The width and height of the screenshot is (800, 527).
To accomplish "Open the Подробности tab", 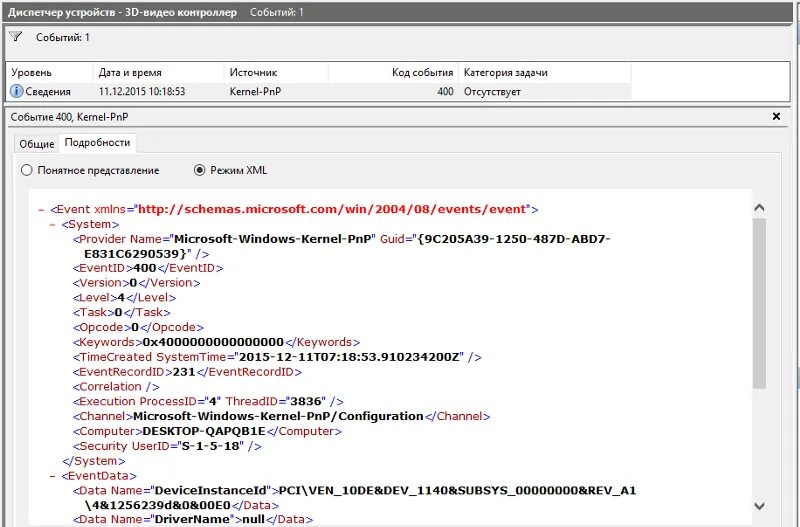I will pos(97,143).
